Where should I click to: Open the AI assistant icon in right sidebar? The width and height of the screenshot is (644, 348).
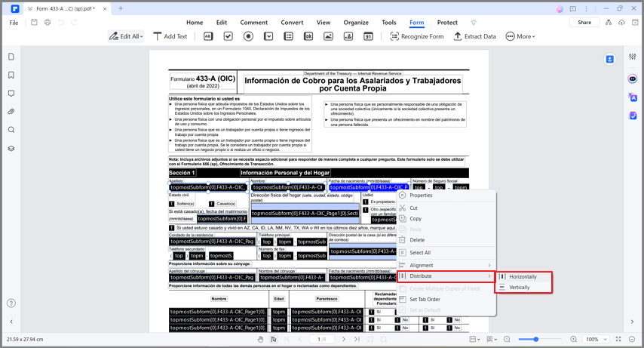coord(633,79)
